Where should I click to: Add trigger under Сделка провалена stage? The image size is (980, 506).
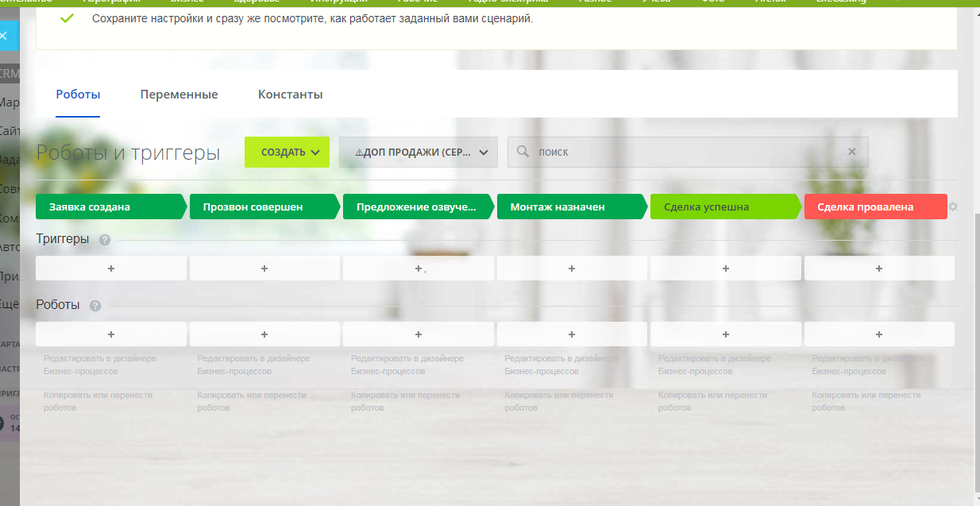(879, 268)
